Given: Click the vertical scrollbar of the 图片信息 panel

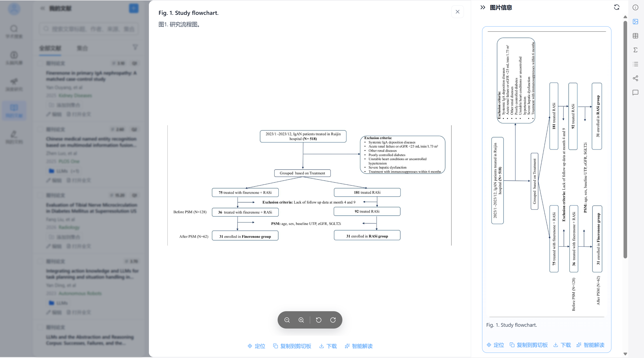Looking at the screenshot, I should coord(625,139).
